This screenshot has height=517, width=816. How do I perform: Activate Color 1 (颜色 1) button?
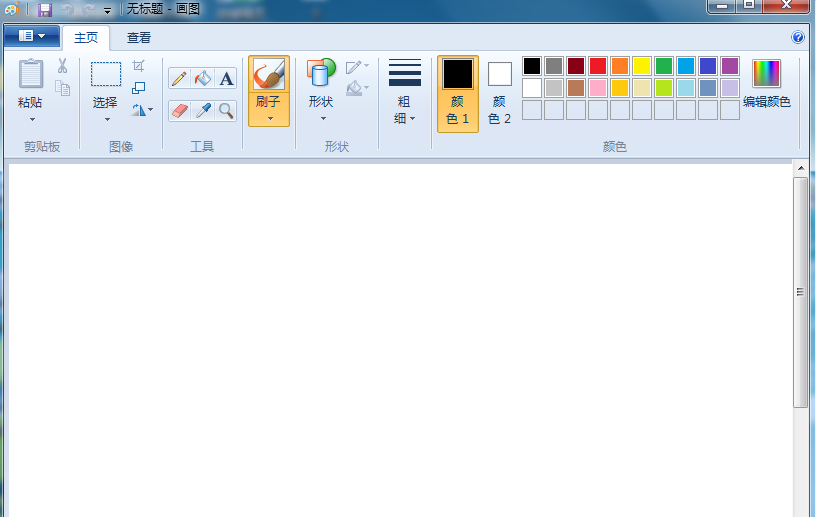(458, 94)
